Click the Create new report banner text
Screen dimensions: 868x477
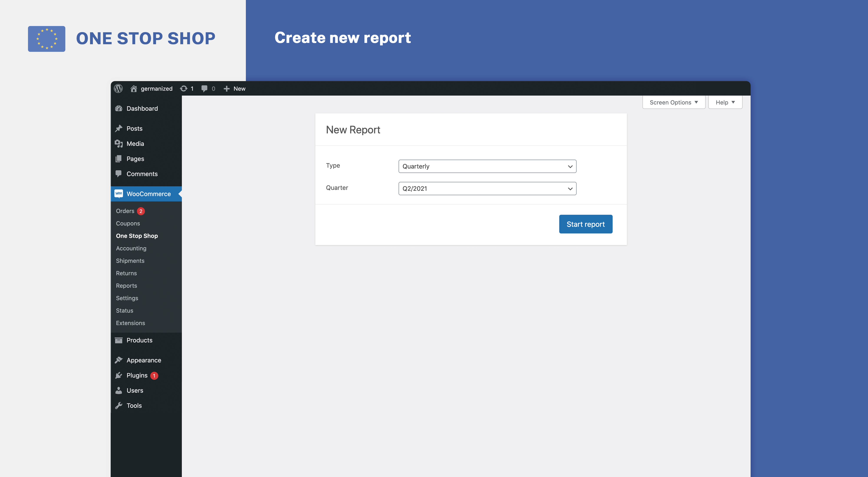click(x=343, y=38)
